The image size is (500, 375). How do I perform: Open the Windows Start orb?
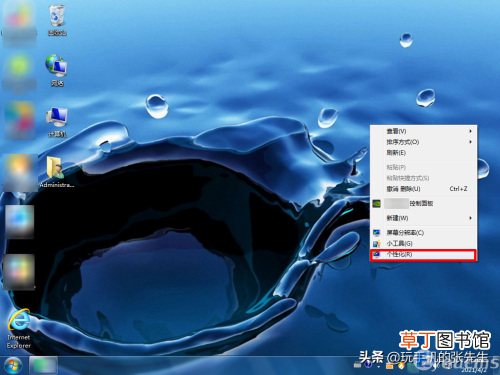coord(13,365)
